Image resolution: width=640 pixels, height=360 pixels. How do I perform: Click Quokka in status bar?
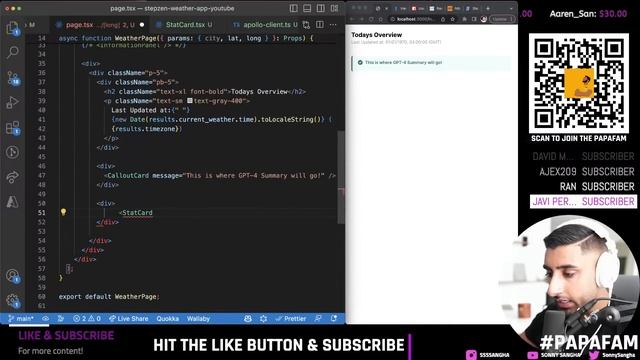168,319
